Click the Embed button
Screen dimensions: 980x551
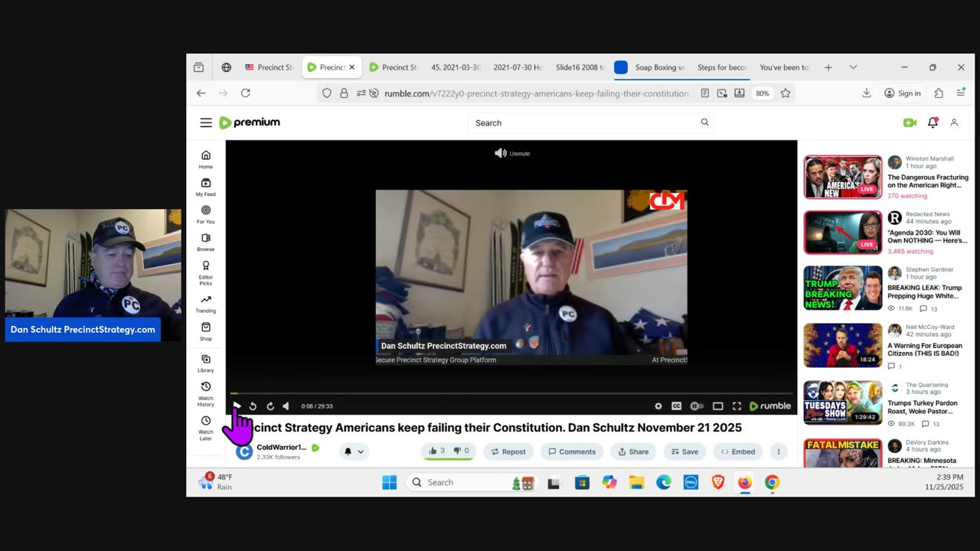(x=738, y=452)
